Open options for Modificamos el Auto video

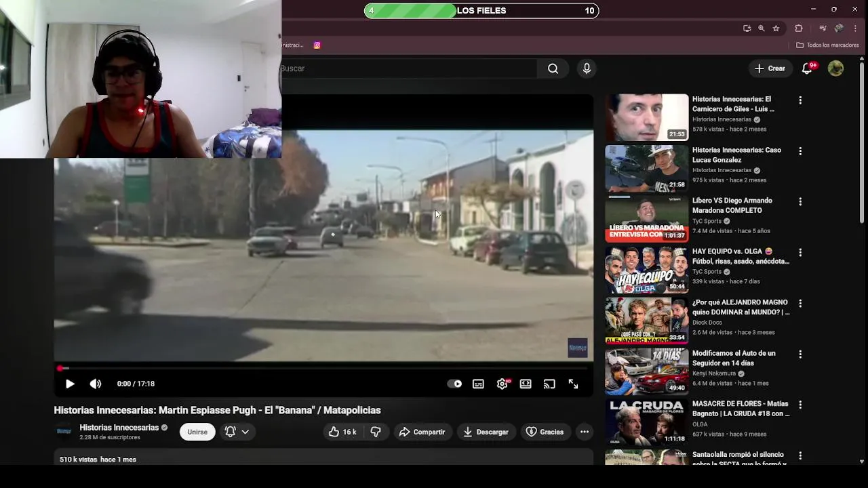800,354
